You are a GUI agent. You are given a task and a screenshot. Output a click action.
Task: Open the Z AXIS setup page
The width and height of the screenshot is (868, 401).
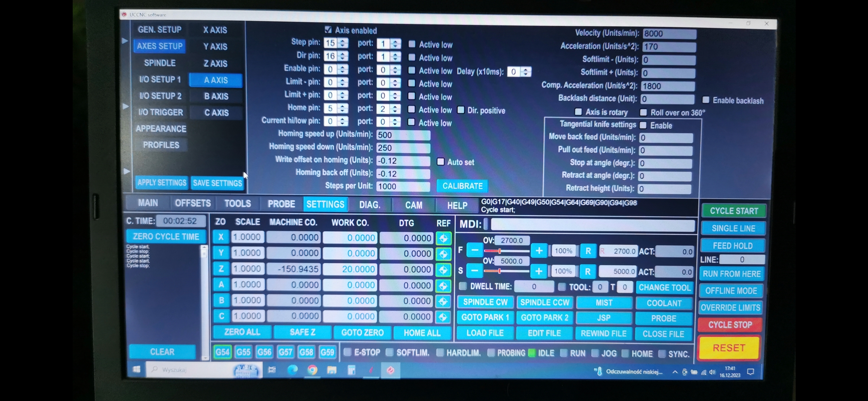(216, 63)
